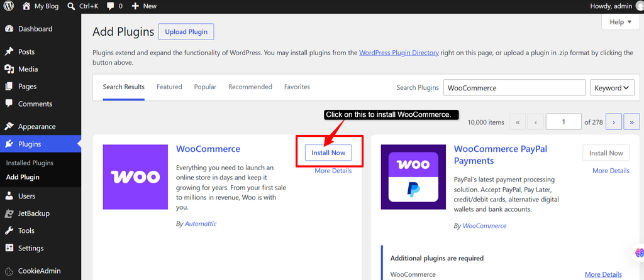Image resolution: width=644 pixels, height=280 pixels.
Task: Click the JetBackup icon in sidebar
Action: point(9,213)
